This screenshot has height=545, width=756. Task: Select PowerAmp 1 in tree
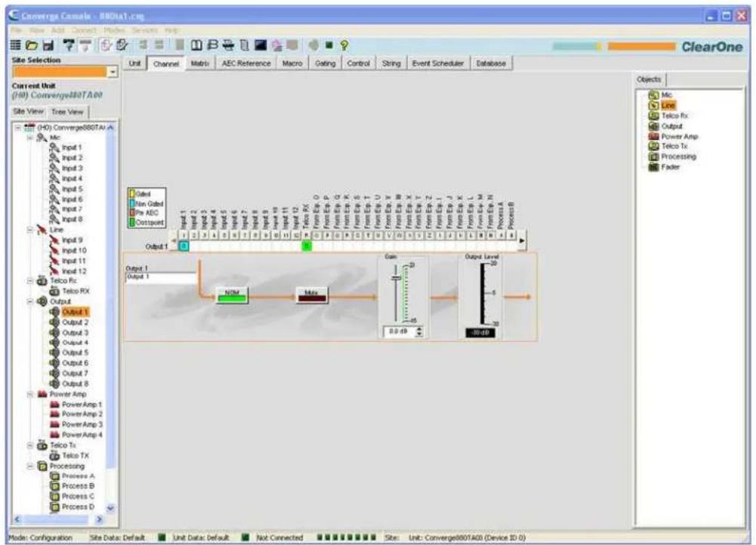click(76, 404)
